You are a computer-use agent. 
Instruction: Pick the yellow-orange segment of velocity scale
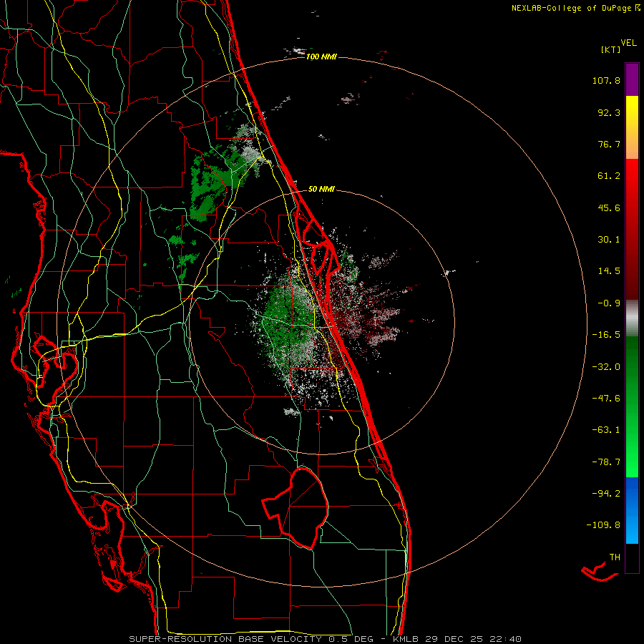[632, 127]
